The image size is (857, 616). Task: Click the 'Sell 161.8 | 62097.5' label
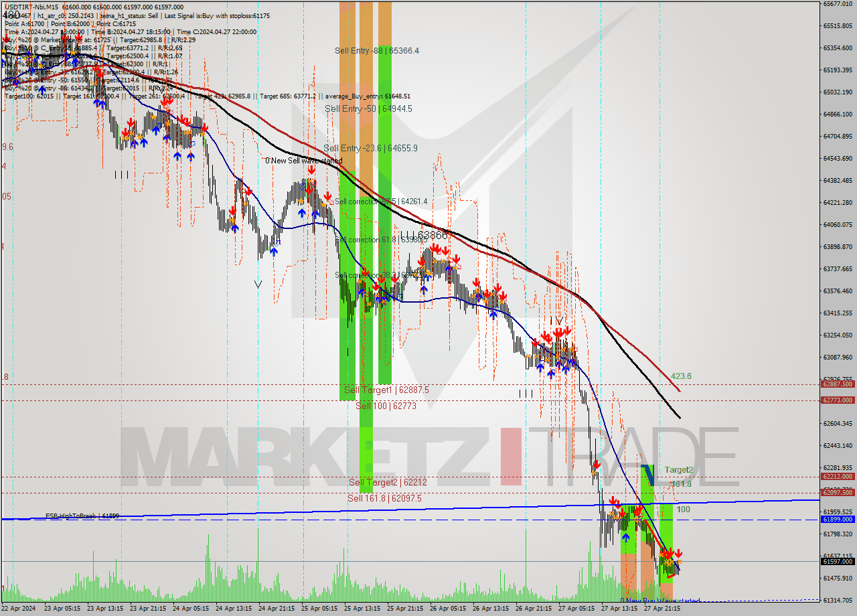coord(384,498)
